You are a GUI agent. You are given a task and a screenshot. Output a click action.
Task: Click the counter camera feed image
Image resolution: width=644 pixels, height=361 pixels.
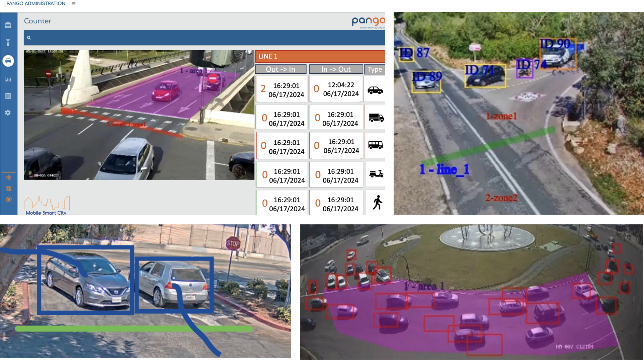click(139, 115)
